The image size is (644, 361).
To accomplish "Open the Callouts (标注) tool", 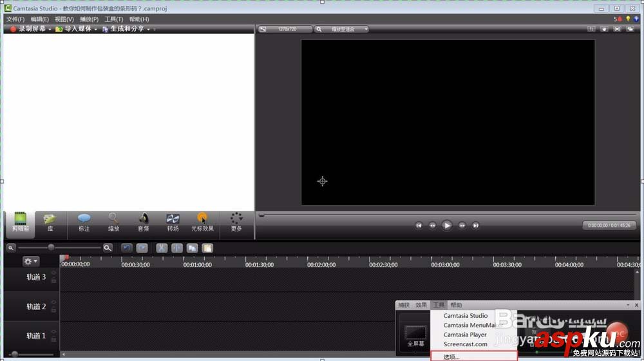I will click(84, 222).
